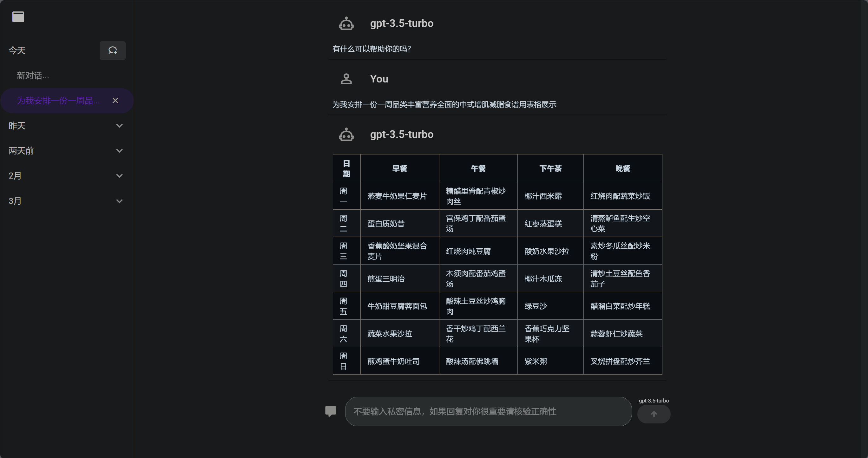
Task: Click cell 燕麦牛奶果仁麦片
Action: (400, 196)
